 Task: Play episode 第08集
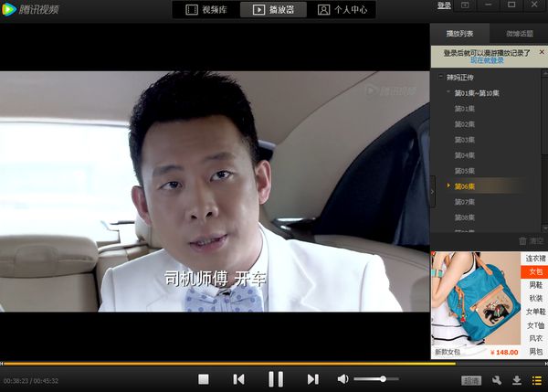[x=465, y=217]
